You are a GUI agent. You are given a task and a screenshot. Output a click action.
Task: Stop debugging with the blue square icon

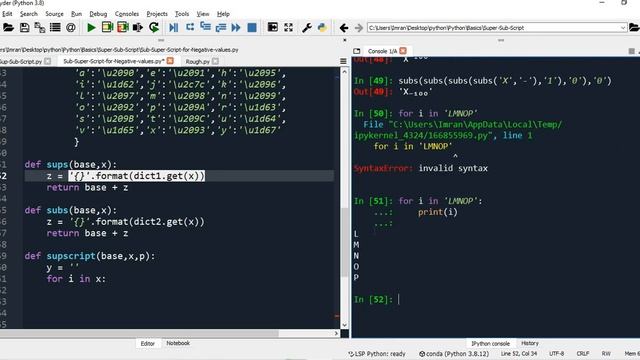(x=252, y=27)
